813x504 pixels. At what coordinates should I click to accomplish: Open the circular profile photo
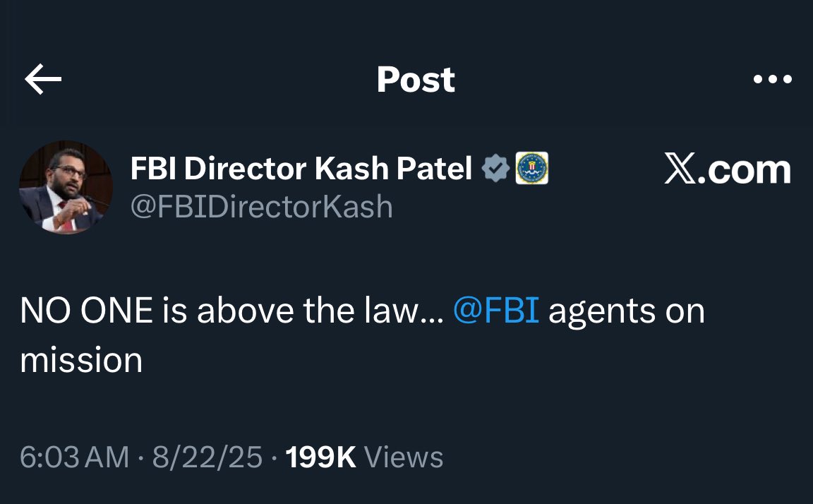(66, 187)
